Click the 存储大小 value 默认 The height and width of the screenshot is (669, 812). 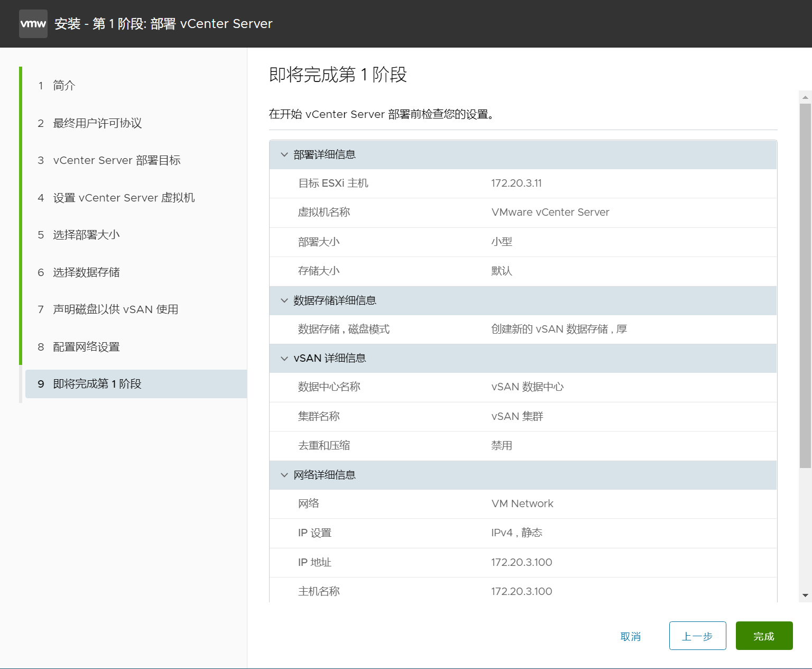click(x=502, y=271)
